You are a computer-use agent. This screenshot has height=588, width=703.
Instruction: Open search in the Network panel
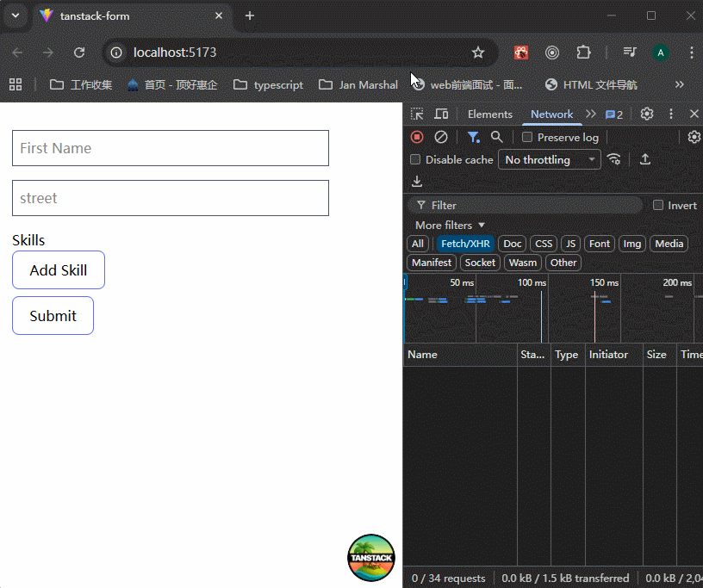(496, 137)
